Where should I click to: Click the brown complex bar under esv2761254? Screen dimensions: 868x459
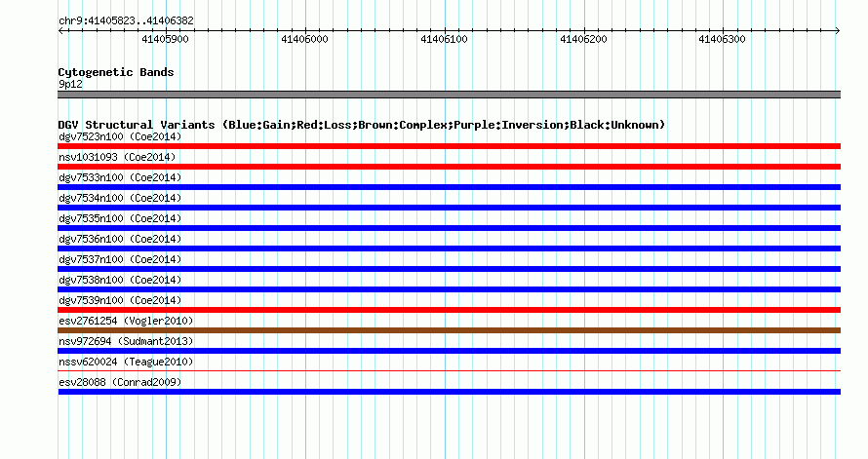(449, 330)
